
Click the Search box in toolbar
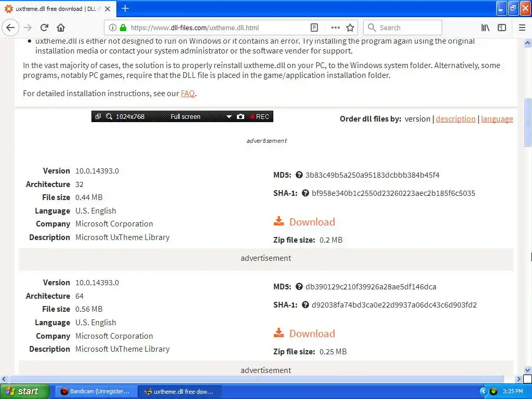click(403, 28)
